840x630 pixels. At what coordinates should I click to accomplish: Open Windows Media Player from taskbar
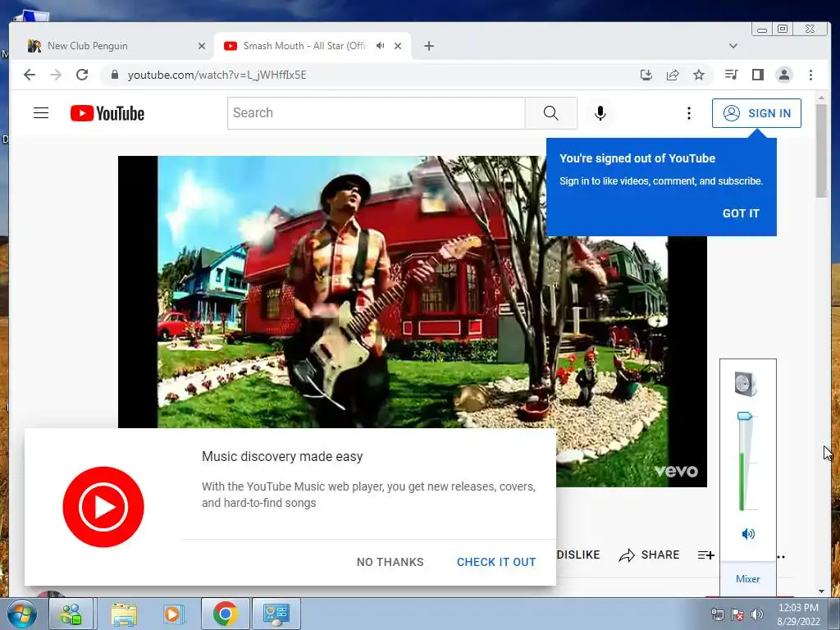tap(173, 614)
